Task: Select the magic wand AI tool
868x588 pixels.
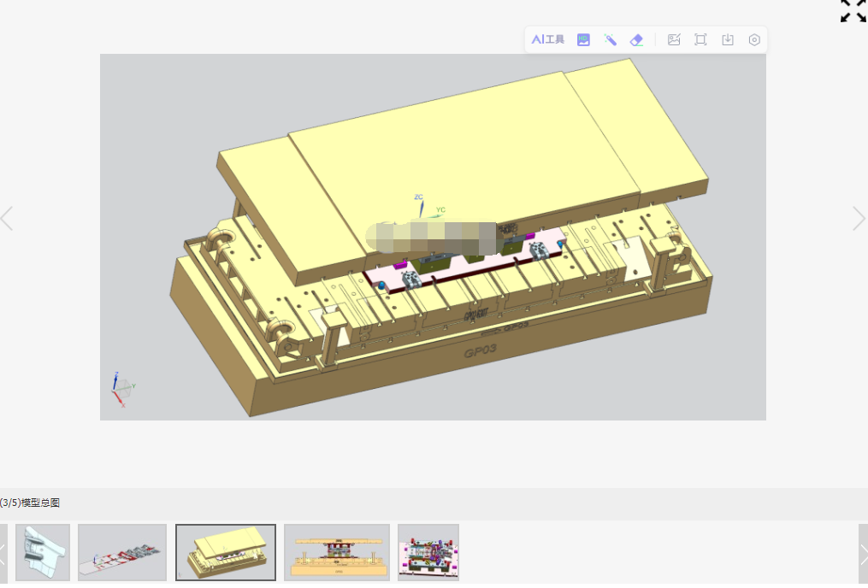Action: tap(610, 40)
